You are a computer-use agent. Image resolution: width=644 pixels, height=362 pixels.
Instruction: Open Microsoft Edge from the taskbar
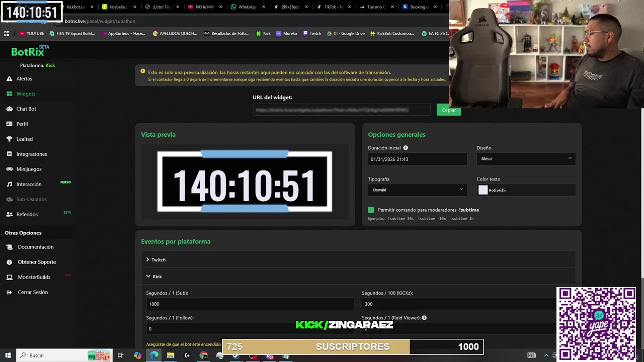[154, 355]
